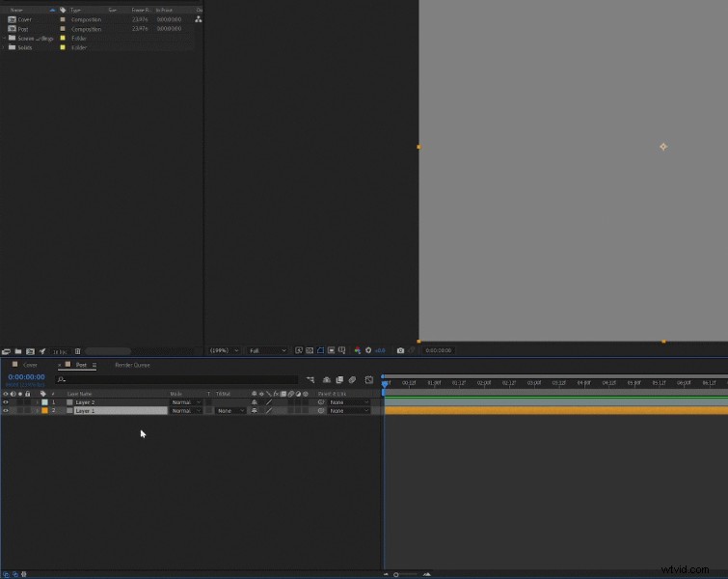Click the yellow label of Solids folder
The width and height of the screenshot is (728, 579).
coord(63,47)
